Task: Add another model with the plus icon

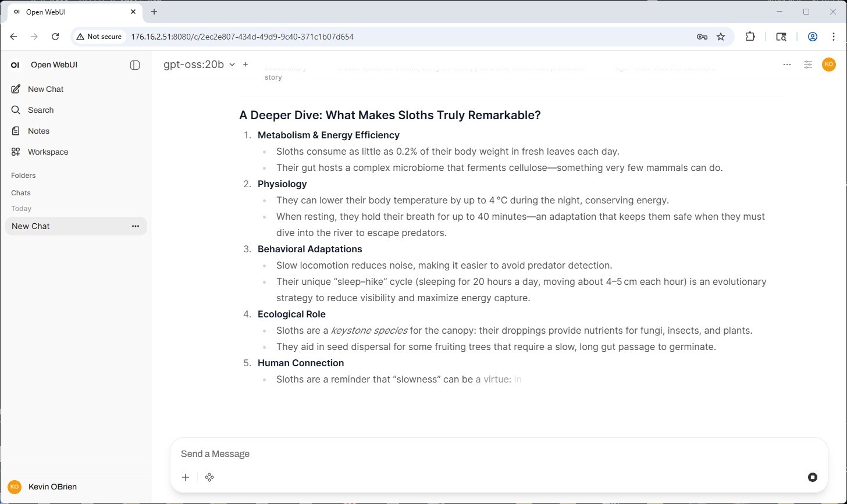Action: [245, 64]
